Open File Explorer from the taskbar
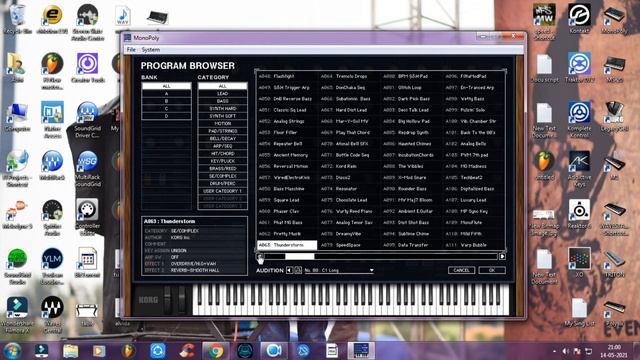This screenshot has width=640, height=360. pos(70,351)
